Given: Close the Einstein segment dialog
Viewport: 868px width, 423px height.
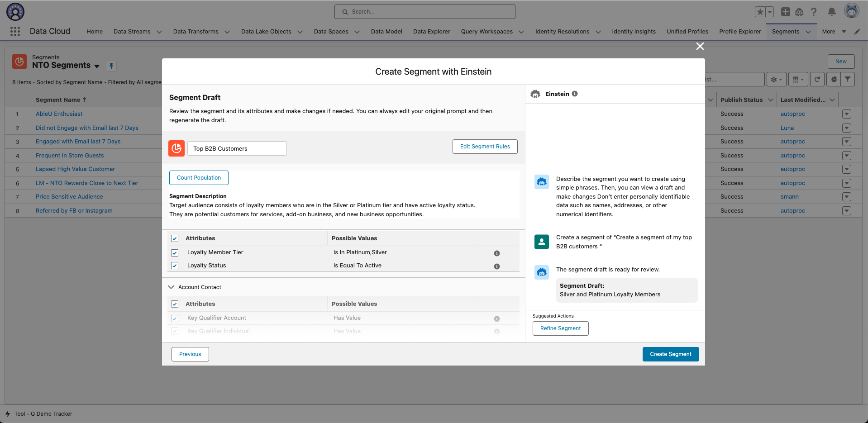Looking at the screenshot, I should pos(700,46).
